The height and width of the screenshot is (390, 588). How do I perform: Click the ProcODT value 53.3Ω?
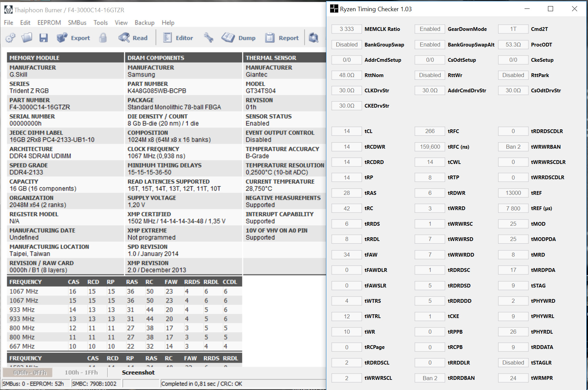(513, 44)
